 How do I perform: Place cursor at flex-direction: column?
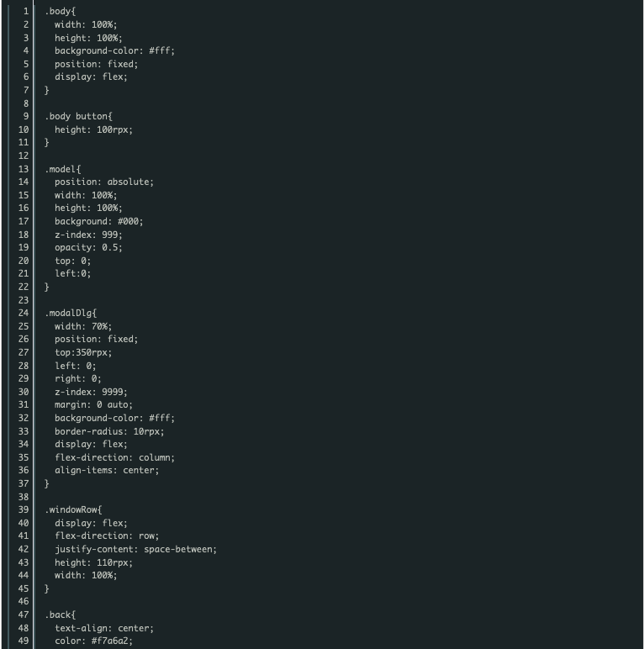click(114, 457)
